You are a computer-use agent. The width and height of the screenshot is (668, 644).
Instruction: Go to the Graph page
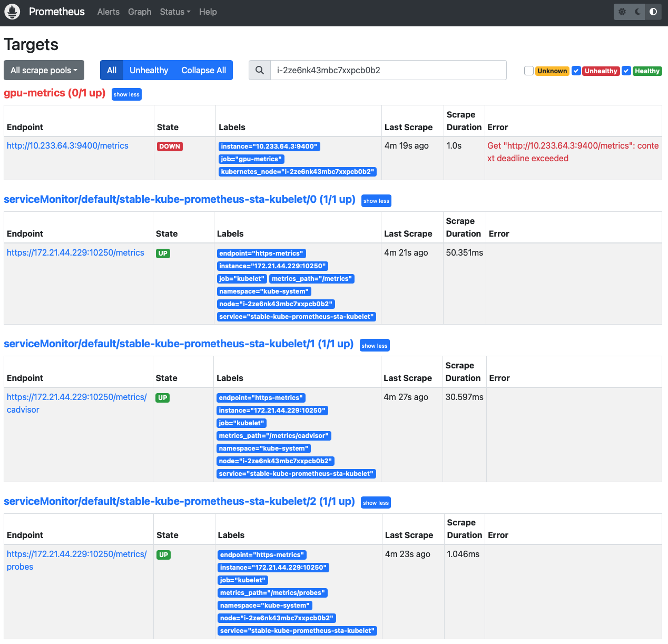coord(140,12)
